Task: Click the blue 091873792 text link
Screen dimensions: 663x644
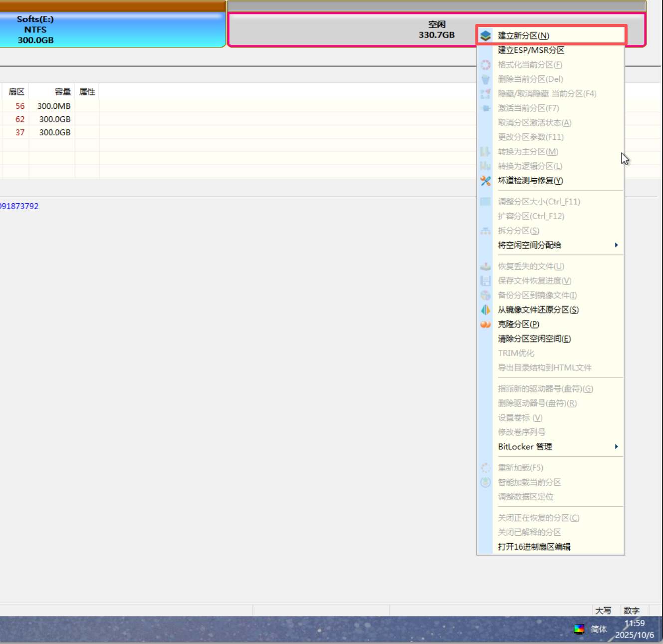Action: pos(19,206)
